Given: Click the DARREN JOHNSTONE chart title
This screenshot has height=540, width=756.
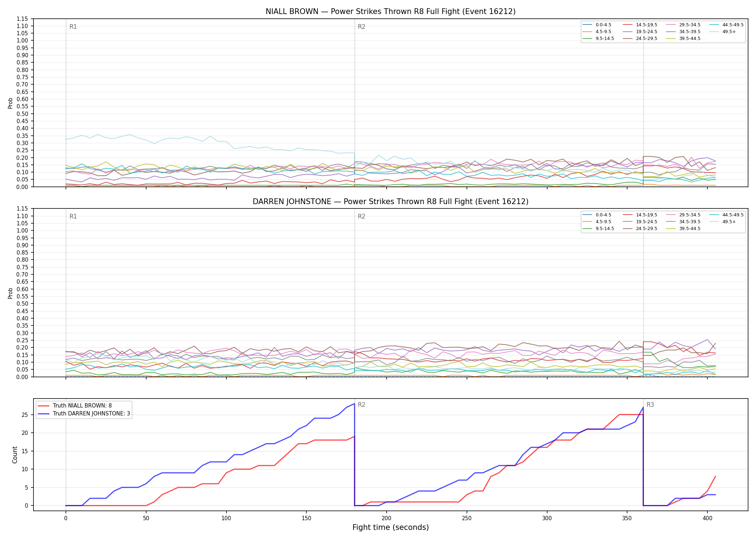Looking at the screenshot, I should 391,202.
